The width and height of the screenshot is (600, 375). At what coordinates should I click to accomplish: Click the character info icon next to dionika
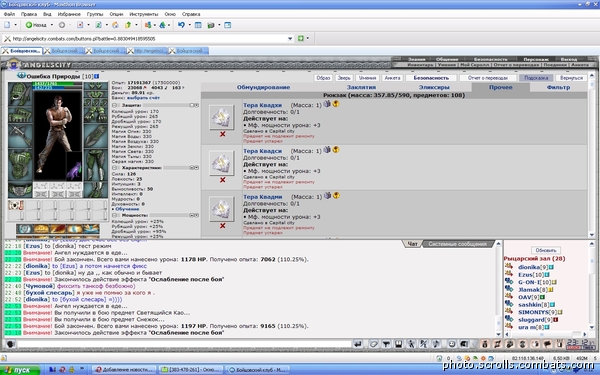coord(551,267)
